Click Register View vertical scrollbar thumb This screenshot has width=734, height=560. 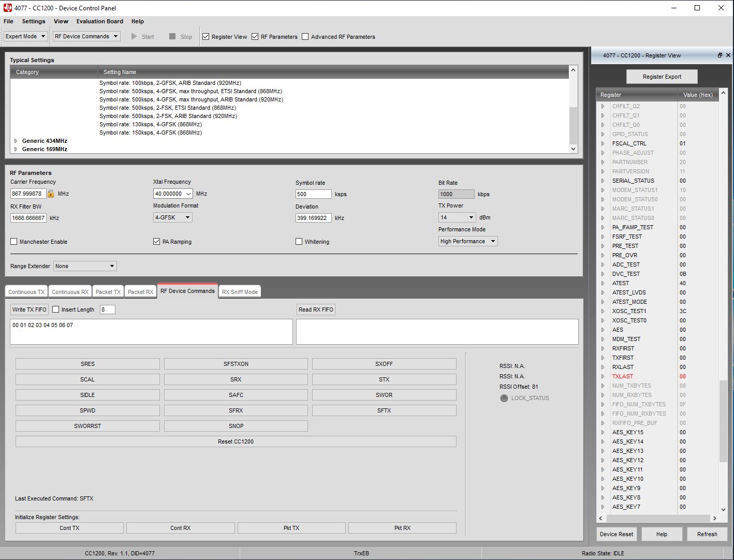pyautogui.click(x=723, y=421)
